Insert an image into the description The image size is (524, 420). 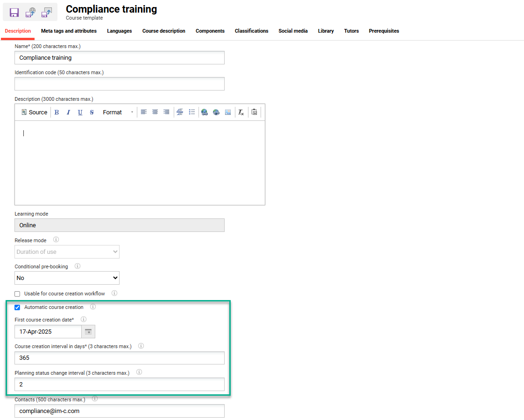point(228,112)
